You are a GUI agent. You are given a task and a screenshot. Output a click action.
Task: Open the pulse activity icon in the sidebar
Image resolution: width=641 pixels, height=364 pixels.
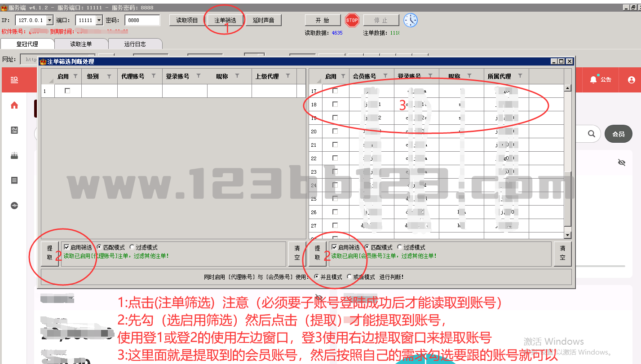[14, 206]
